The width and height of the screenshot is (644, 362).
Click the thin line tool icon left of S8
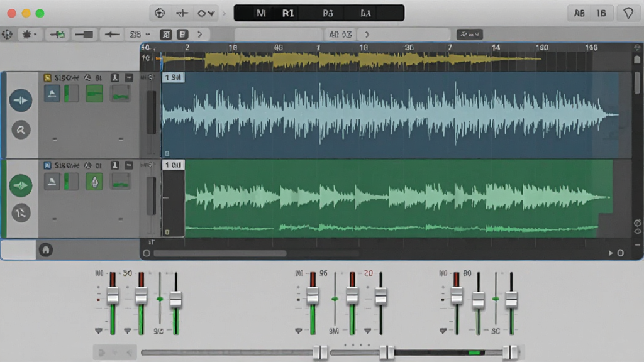coord(112,35)
